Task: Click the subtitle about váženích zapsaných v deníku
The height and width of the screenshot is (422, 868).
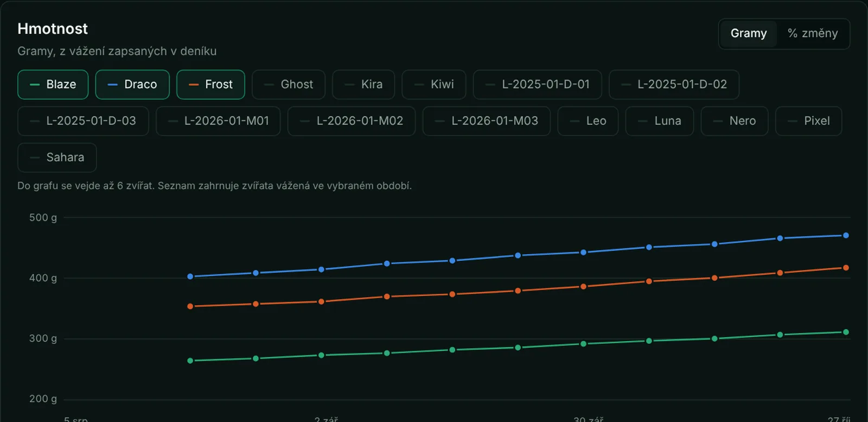Action: tap(117, 51)
